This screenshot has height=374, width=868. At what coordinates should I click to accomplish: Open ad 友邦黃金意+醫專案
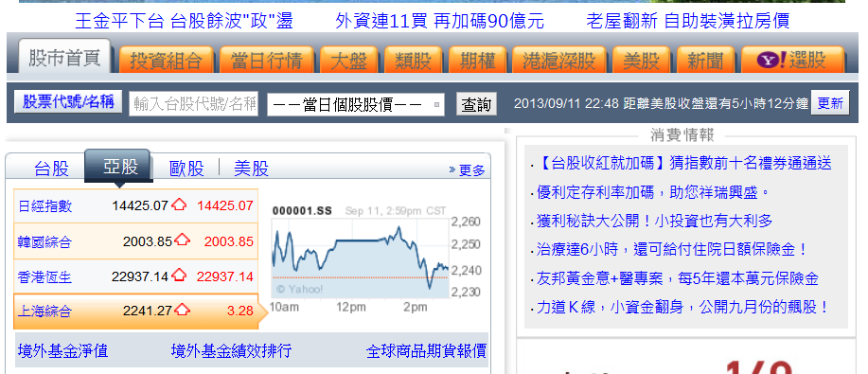[x=677, y=278]
